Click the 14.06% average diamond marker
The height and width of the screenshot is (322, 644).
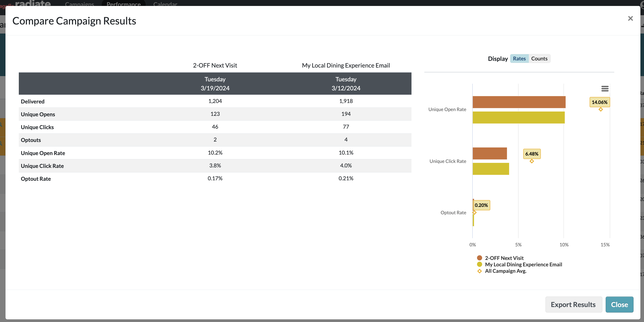[600, 109]
